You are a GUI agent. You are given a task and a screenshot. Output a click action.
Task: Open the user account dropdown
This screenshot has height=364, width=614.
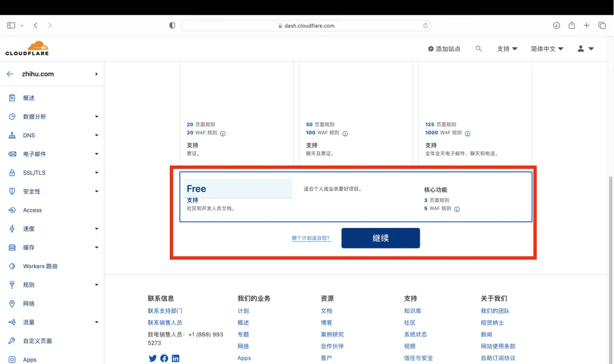point(586,49)
